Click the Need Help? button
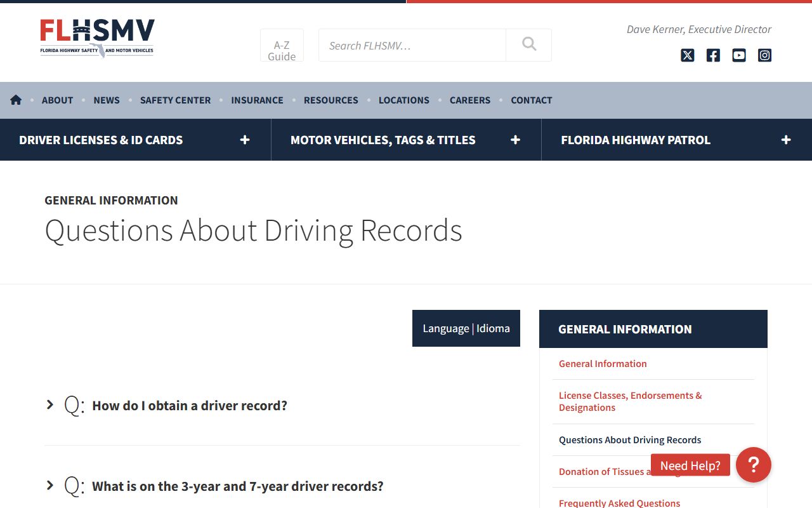 pyautogui.click(x=690, y=465)
